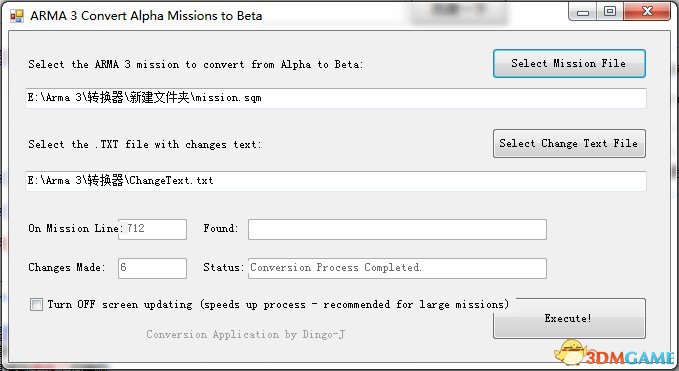Image resolution: width=679 pixels, height=371 pixels.
Task: Click the Select the ARMA 3 mission label
Action: pyautogui.click(x=196, y=65)
